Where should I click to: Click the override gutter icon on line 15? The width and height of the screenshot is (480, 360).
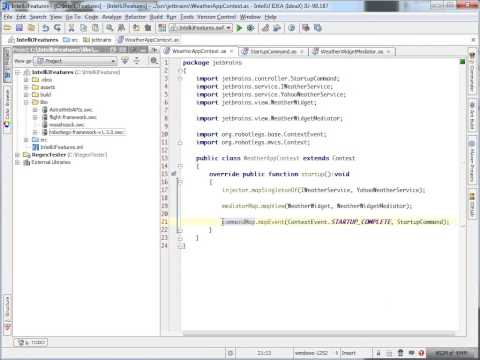(173, 174)
